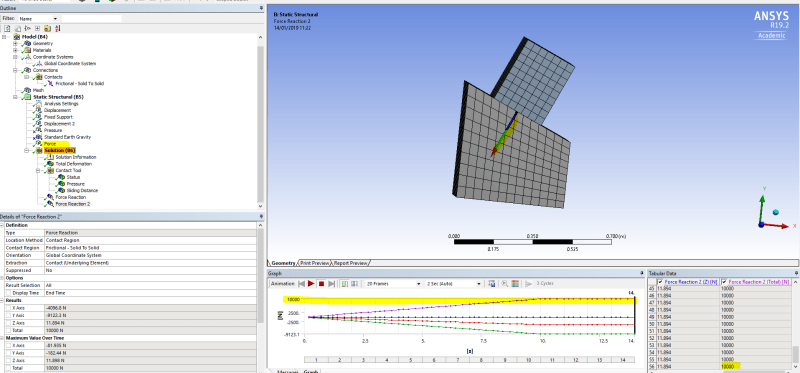
Task: Expand the Geometry tree node
Action: coord(15,43)
